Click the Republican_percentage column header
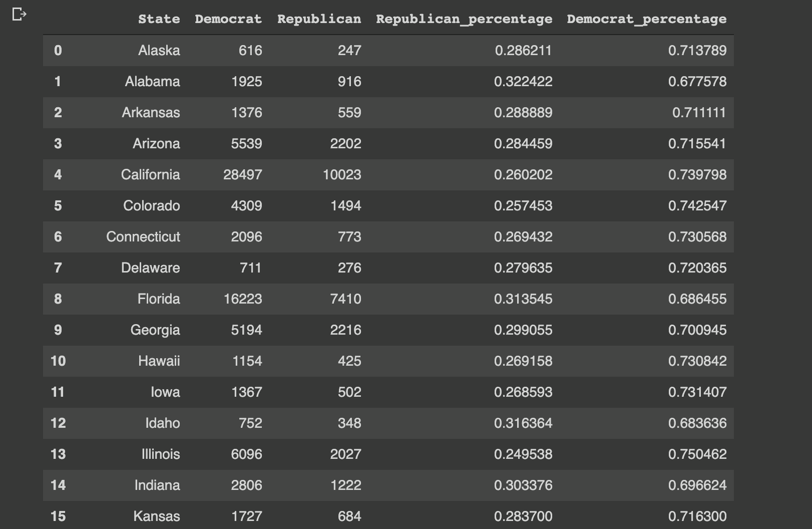The height and width of the screenshot is (529, 812). click(x=464, y=19)
